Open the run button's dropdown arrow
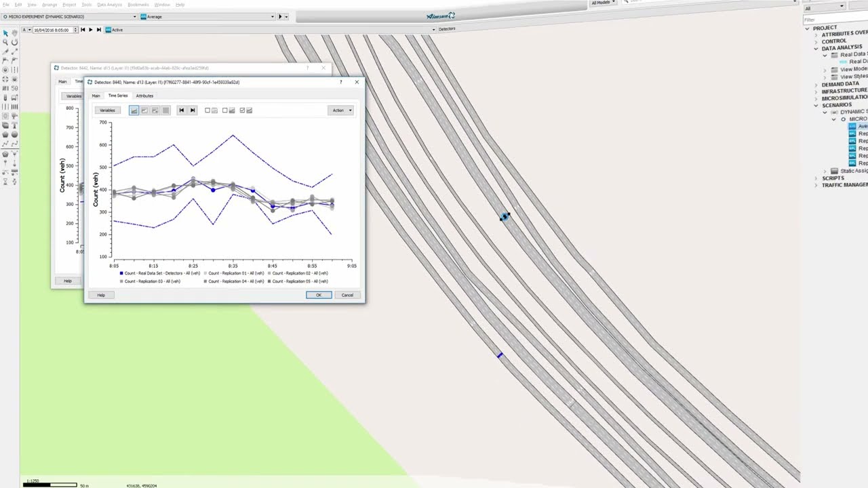 [287, 16]
